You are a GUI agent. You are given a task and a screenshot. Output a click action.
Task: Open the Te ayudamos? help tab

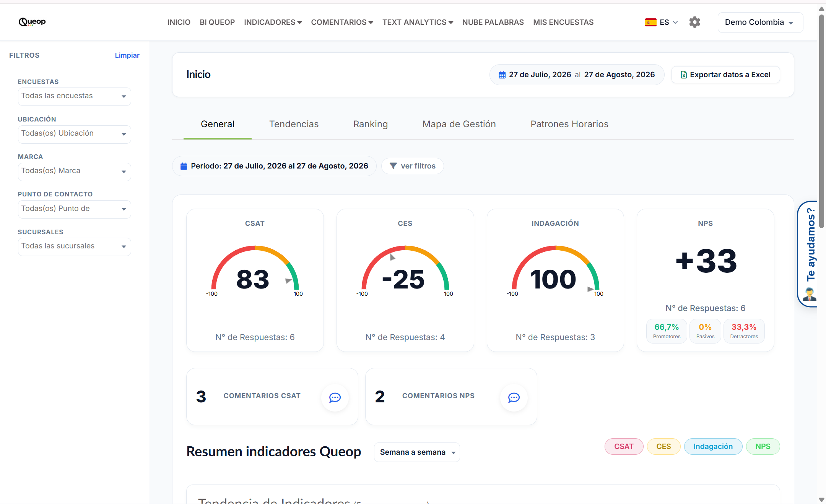(x=808, y=254)
